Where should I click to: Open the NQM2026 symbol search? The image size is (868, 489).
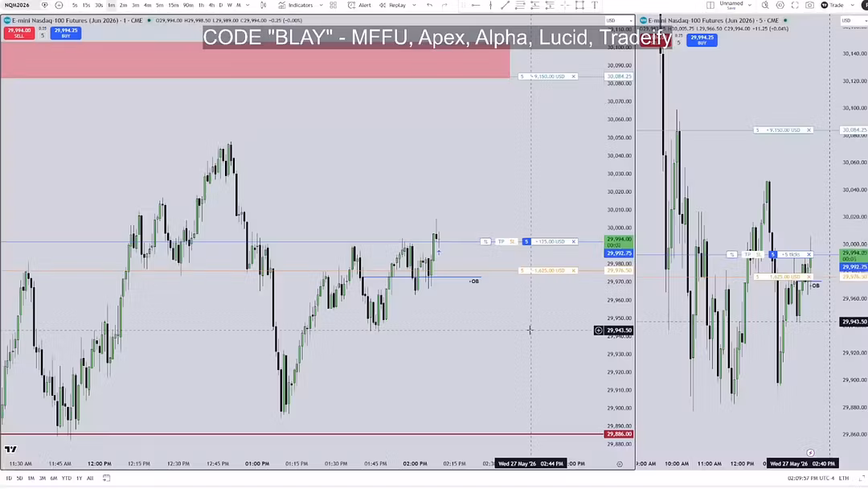(17, 5)
